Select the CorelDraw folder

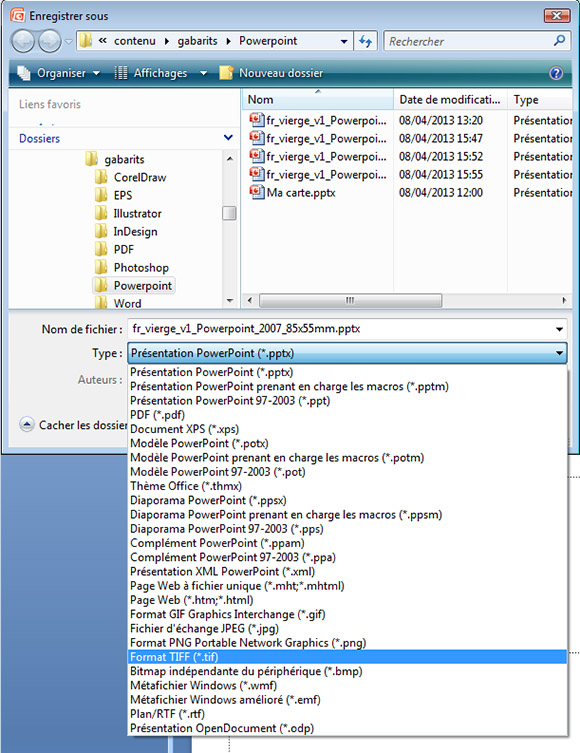point(131,177)
